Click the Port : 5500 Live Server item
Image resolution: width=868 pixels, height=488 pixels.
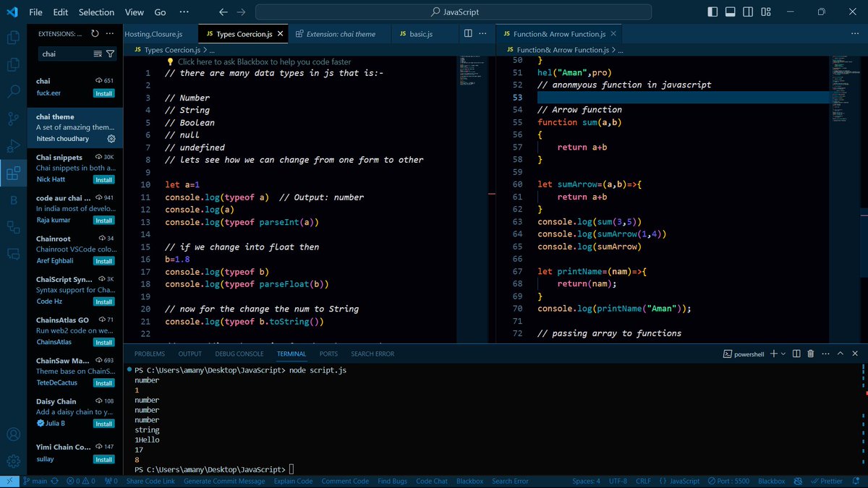[x=728, y=481]
